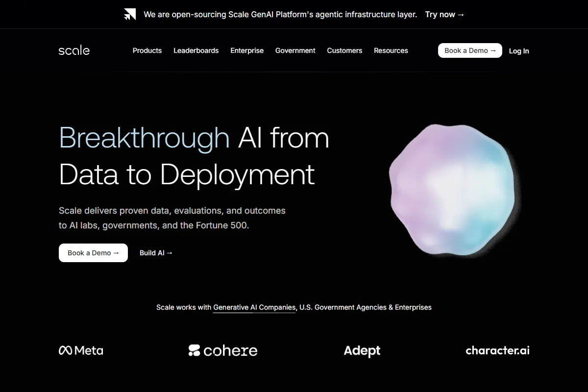Image resolution: width=588 pixels, height=392 pixels.
Task: Follow the Build AI link
Action: point(156,253)
